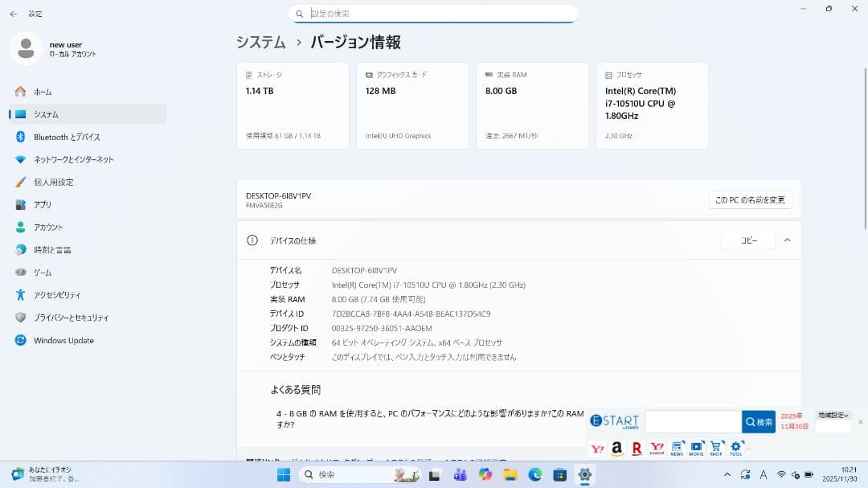Open File Explorer from the taskbar
The width and height of the screenshot is (868, 488).
click(x=511, y=474)
